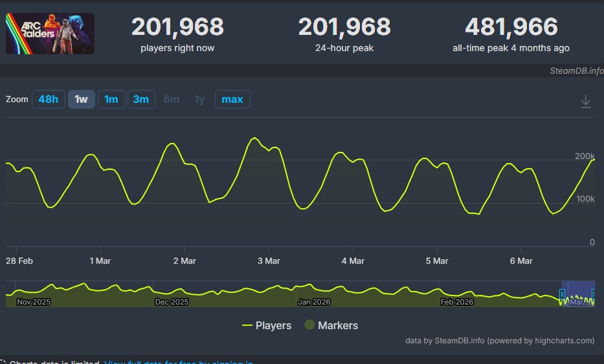Click the 481,966 all-time peak number
Screen dimensions: 604x364
pos(511,27)
